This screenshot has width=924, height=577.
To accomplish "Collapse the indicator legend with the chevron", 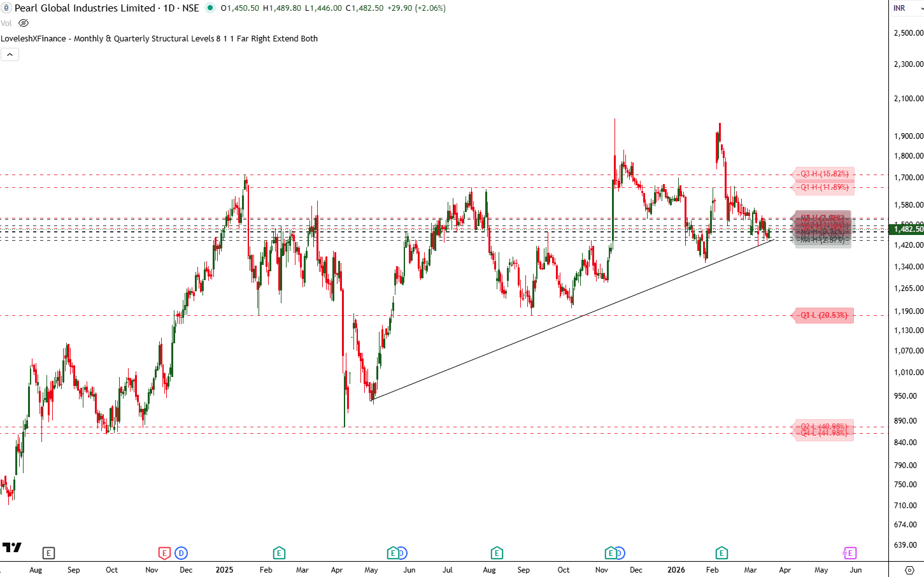I will 10,55.
